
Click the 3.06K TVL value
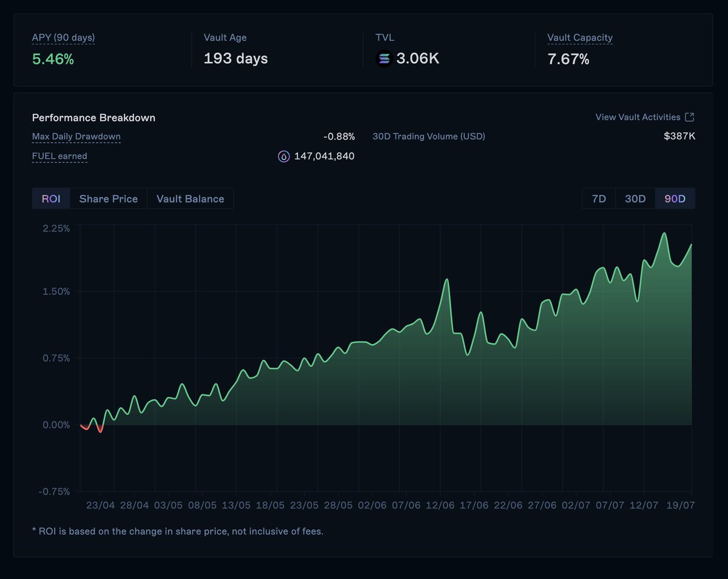[x=418, y=59]
